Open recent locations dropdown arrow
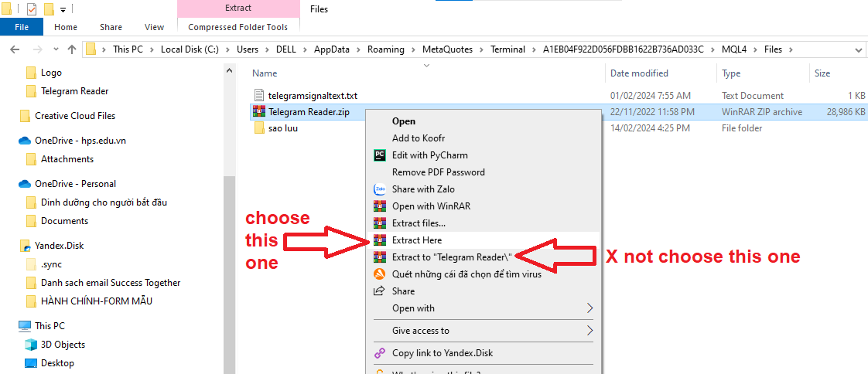Screen dimensions: 868x374 pyautogui.click(x=56, y=49)
